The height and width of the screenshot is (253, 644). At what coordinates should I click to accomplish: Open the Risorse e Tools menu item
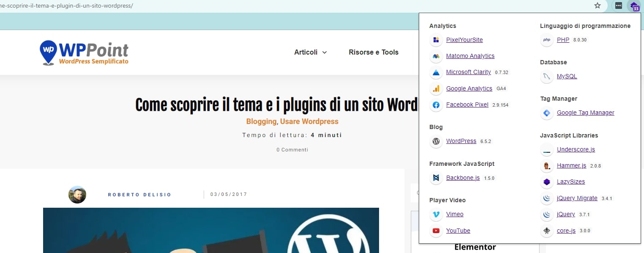click(x=374, y=52)
